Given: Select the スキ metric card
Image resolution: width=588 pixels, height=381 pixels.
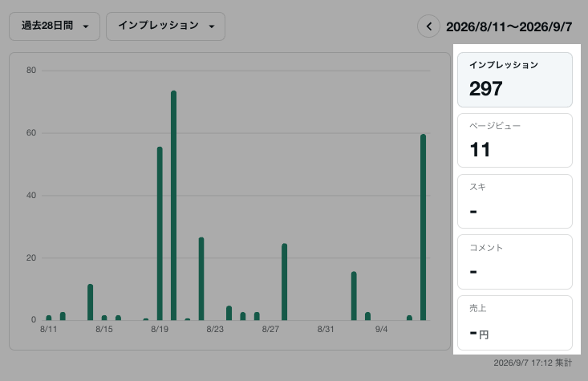Looking at the screenshot, I should [515, 201].
